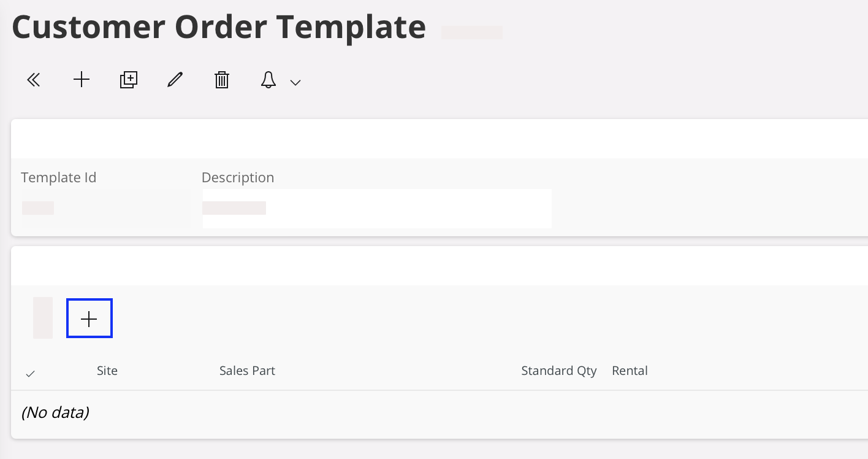Screen dimensions: 868x459
Task: Click into the Description input field
Action: point(376,208)
